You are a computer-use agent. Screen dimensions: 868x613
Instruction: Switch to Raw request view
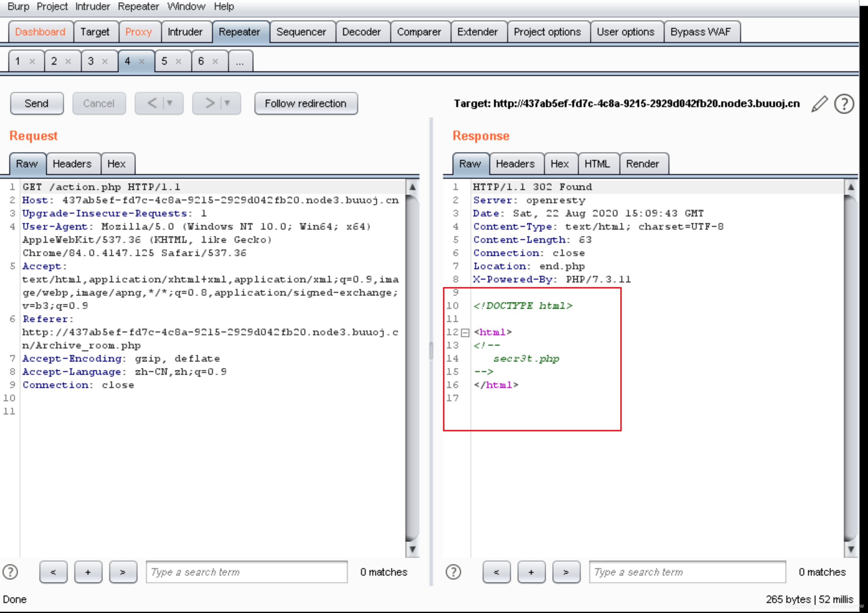pos(26,164)
